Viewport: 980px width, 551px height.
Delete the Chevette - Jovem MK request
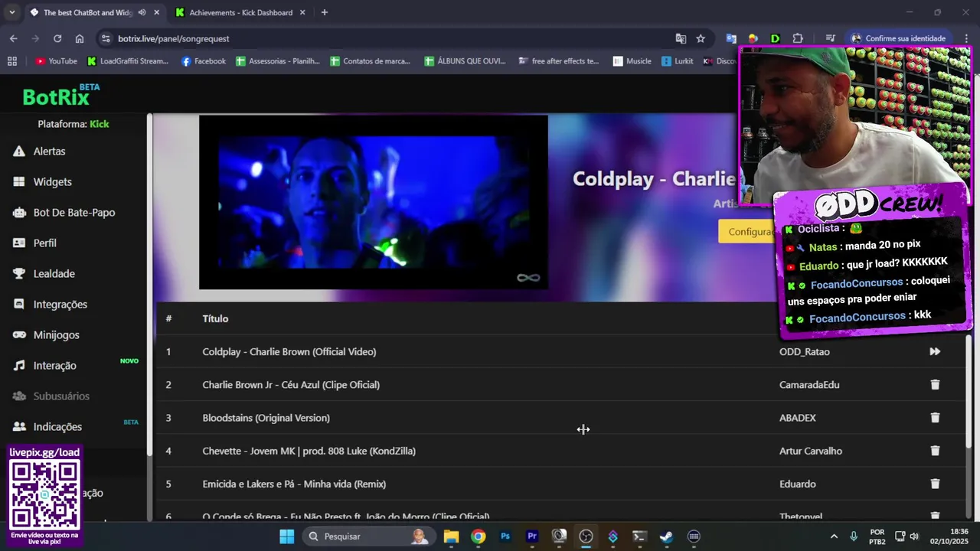[x=935, y=451]
